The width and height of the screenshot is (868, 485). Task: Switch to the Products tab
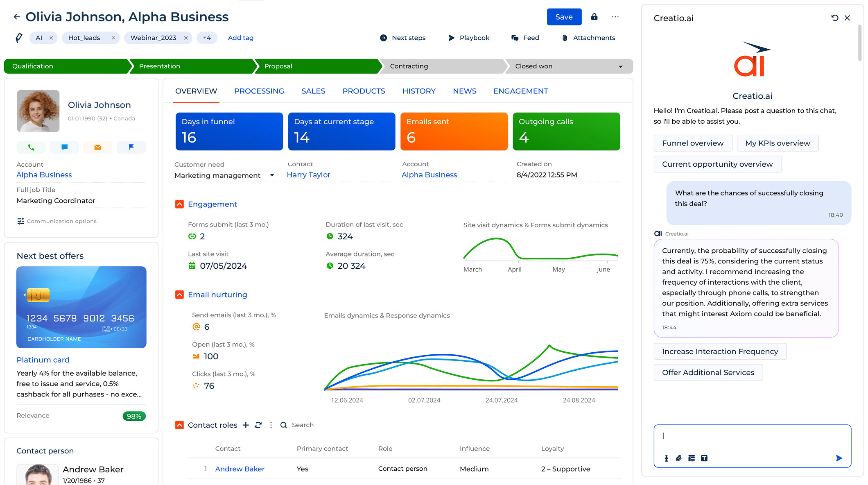point(364,91)
